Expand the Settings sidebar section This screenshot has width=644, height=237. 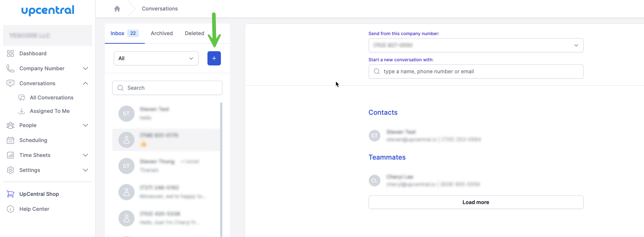coord(85,170)
